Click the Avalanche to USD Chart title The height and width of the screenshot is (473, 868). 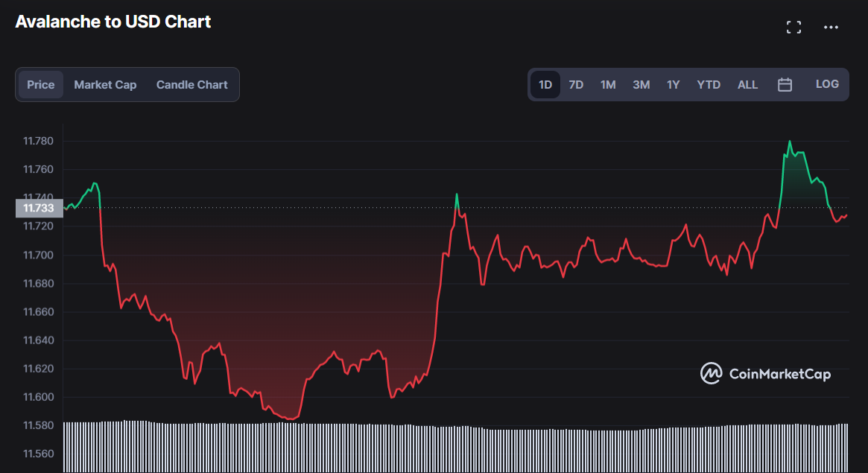(113, 22)
